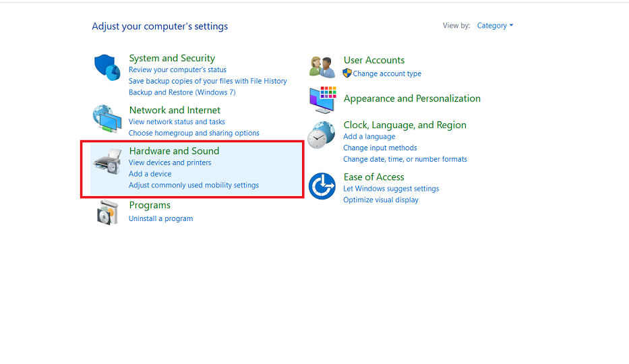Click the User Accounts people icon
629x364 pixels.
322,67
